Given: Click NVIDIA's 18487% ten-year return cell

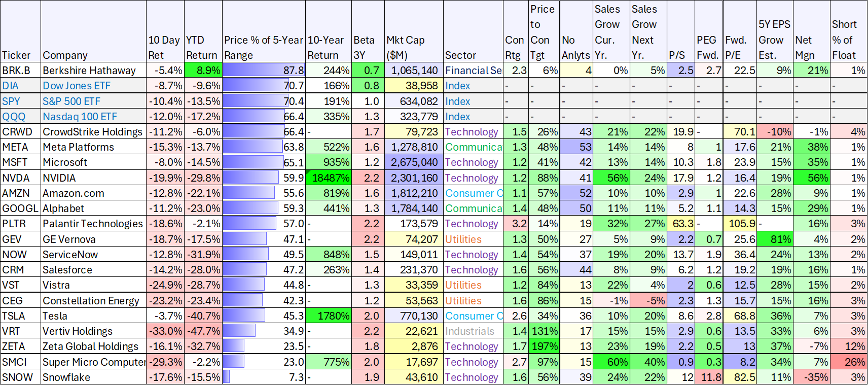Looking at the screenshot, I should coord(329,178).
